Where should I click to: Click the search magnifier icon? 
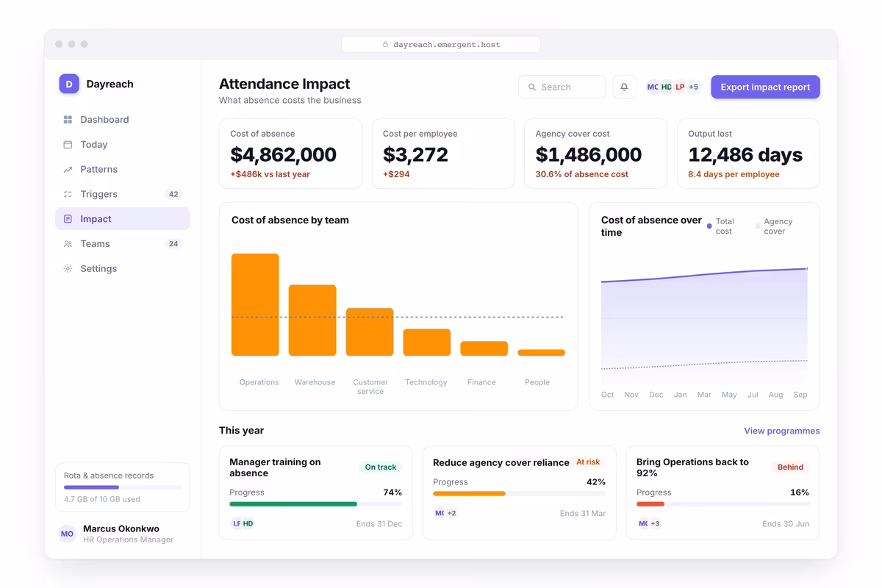coord(532,87)
